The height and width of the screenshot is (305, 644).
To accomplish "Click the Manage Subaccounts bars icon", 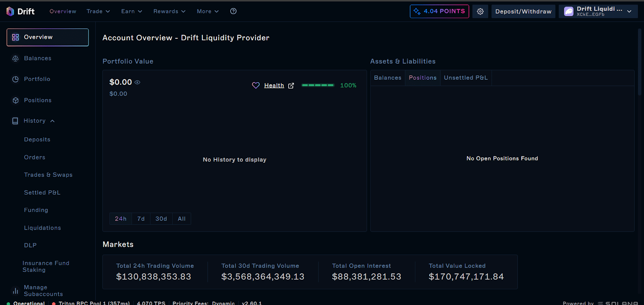I will point(16,290).
